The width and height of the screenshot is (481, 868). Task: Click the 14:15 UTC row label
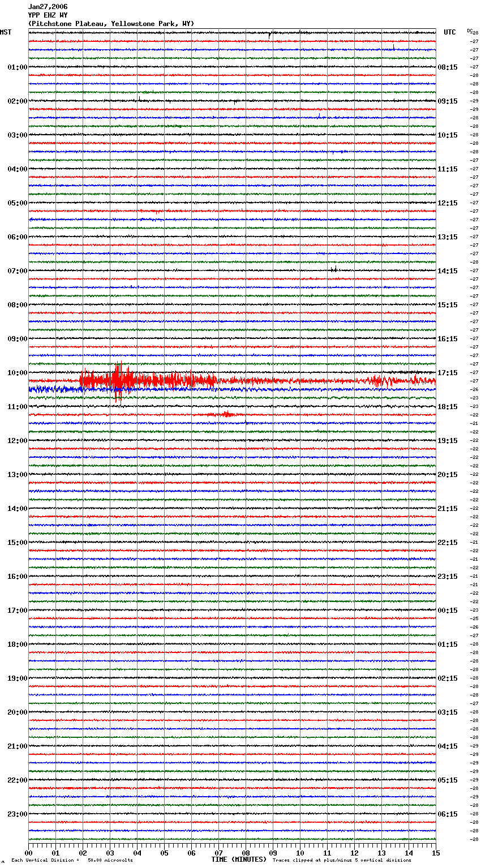point(448,271)
